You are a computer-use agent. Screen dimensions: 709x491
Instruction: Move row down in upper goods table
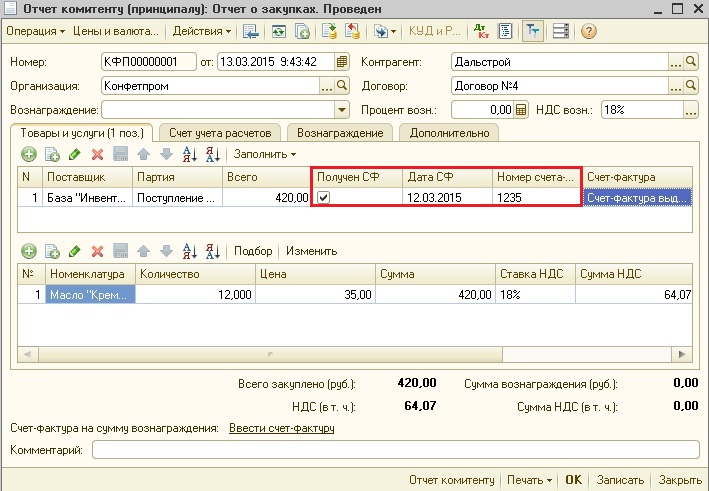click(166, 154)
